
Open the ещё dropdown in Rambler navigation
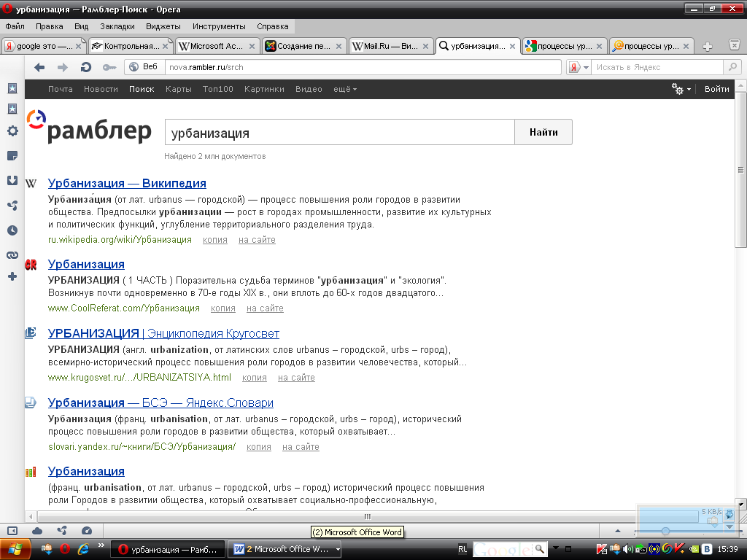[x=345, y=89]
